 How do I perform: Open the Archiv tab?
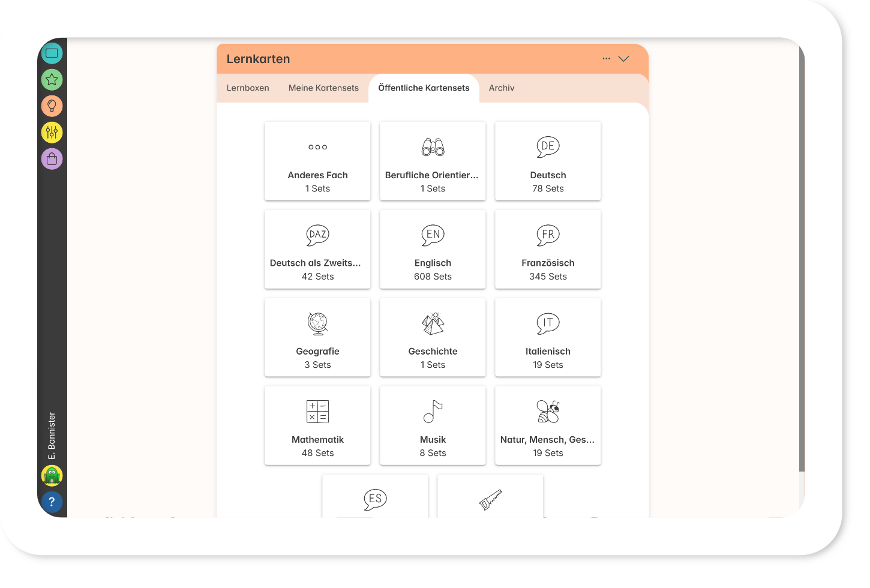tap(502, 88)
